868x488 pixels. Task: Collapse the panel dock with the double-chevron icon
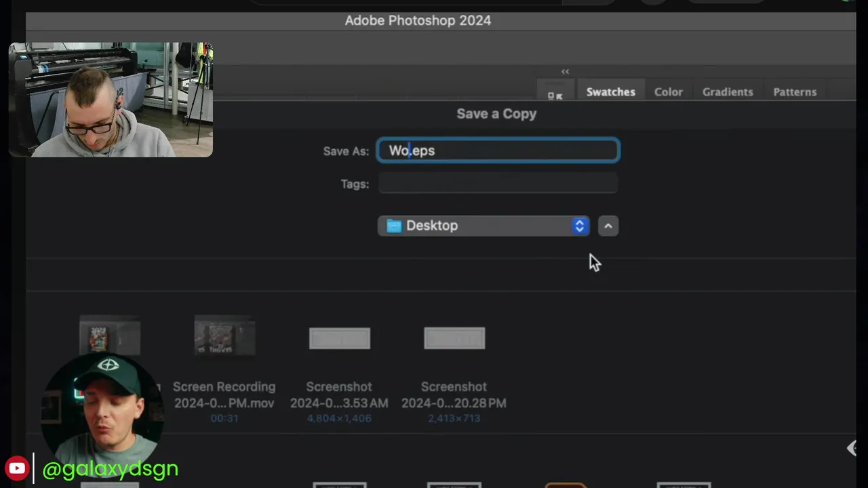565,71
